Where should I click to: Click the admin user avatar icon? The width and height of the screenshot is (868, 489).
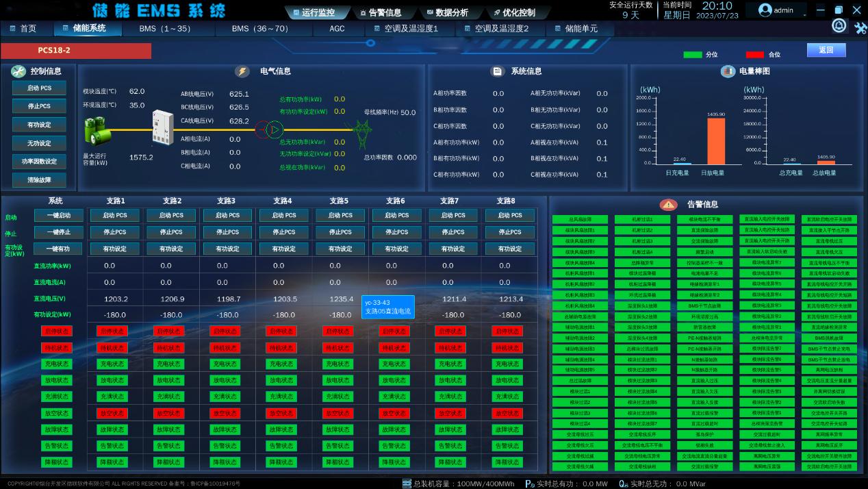pos(765,10)
